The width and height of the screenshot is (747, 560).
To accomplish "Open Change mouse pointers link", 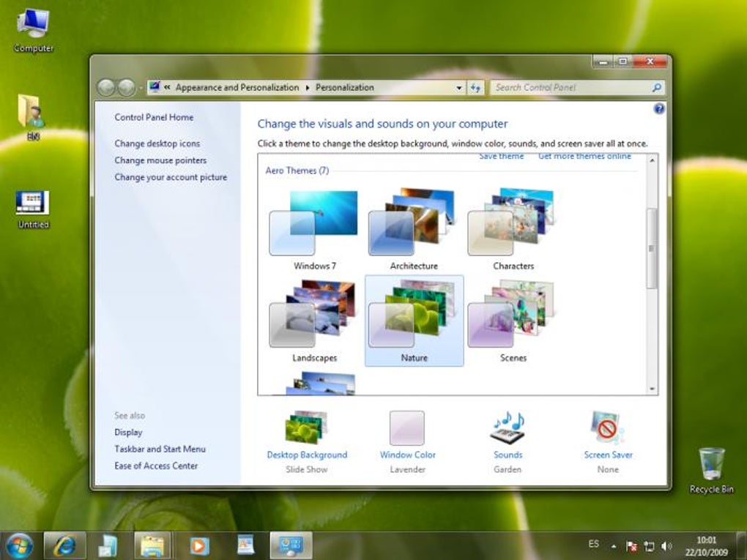I will 160,160.
